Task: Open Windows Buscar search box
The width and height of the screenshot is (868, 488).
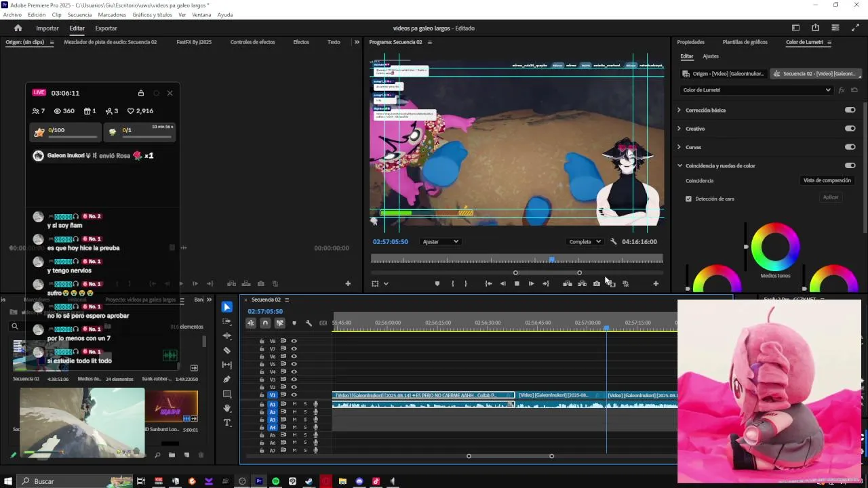Action: [62, 481]
